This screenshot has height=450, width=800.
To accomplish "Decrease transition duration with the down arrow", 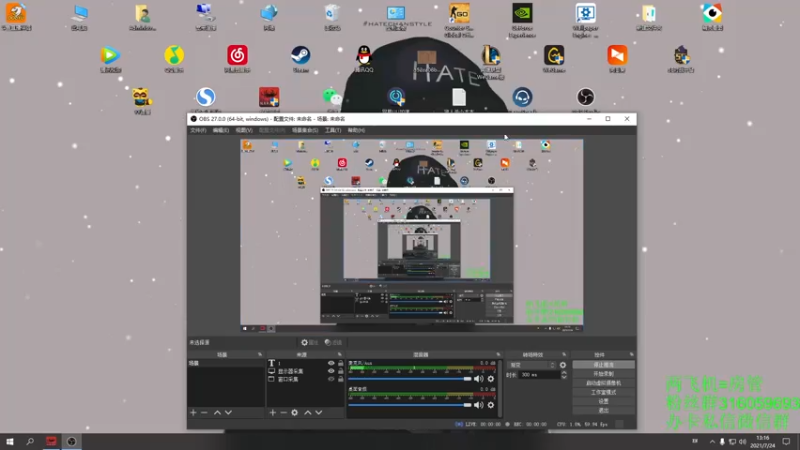I will pos(564,377).
